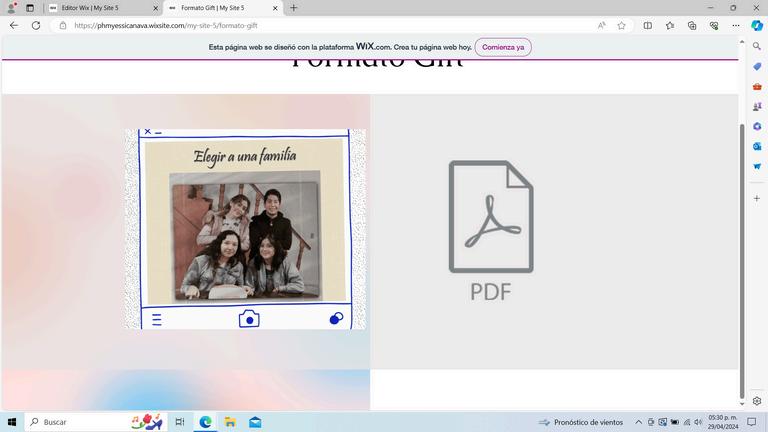
Task: Close the Formato Gift tab
Action: [x=275, y=8]
